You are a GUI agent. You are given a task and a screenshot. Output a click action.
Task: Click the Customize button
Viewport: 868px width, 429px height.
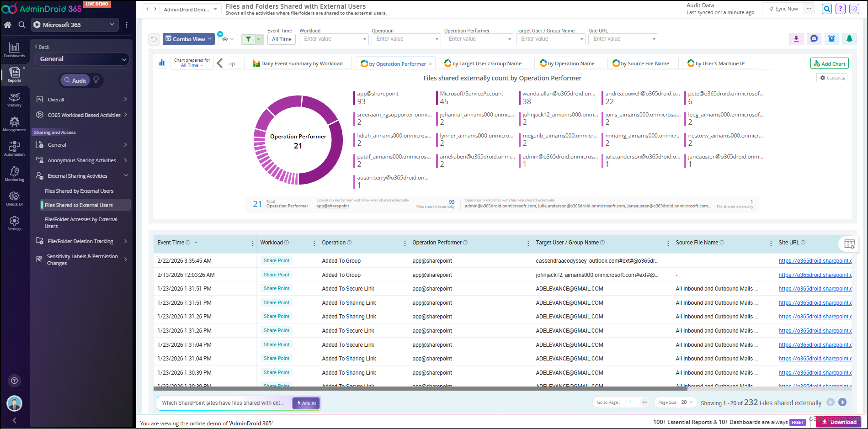point(832,78)
